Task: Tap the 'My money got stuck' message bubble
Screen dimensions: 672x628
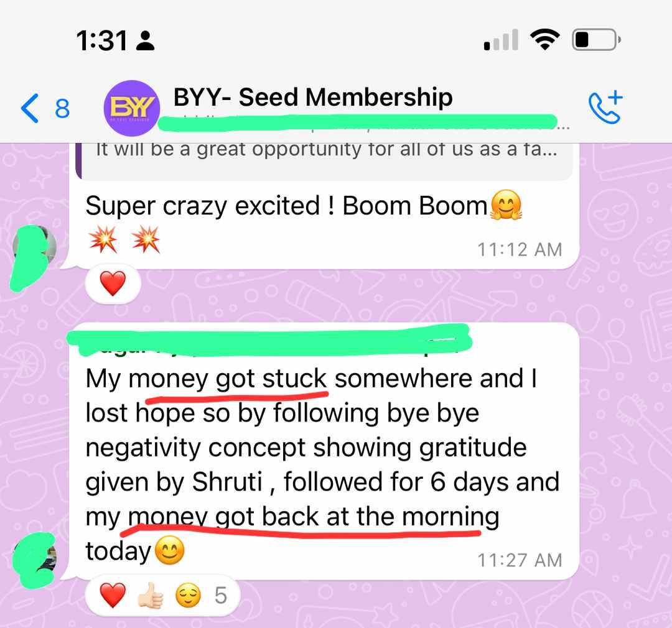Action: click(324, 451)
